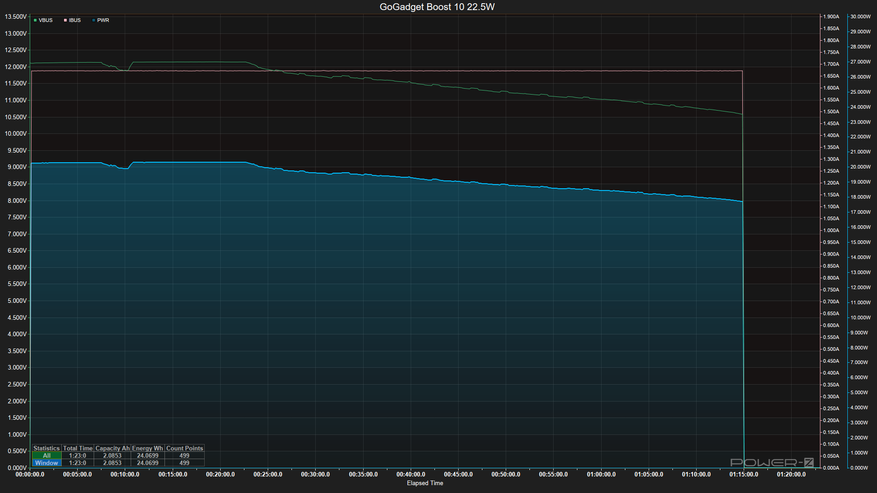Click the 20.000W power axis label
Viewport: 877px width, 493px height.
pyautogui.click(x=860, y=167)
